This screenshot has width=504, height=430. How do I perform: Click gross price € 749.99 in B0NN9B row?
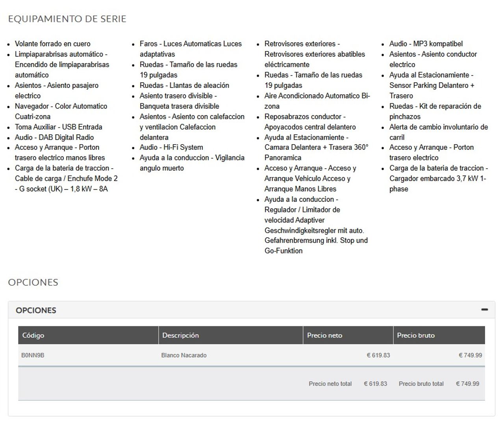click(470, 355)
